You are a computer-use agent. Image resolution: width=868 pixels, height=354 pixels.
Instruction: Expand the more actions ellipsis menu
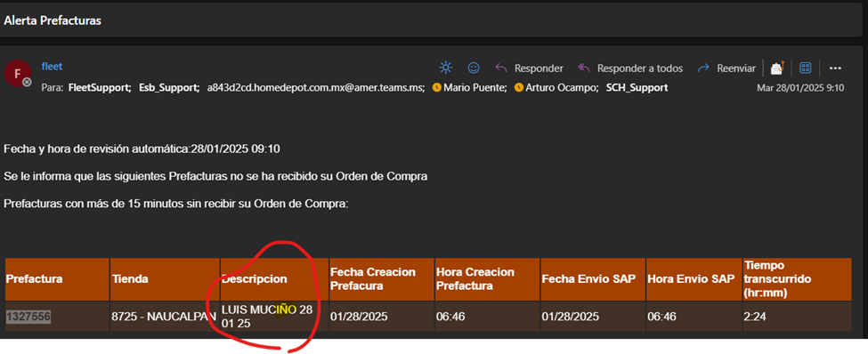[x=835, y=68]
